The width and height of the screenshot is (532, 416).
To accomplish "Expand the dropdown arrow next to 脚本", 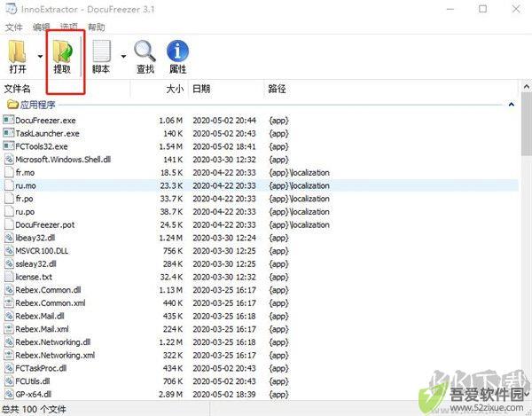I will pyautogui.click(x=123, y=57).
